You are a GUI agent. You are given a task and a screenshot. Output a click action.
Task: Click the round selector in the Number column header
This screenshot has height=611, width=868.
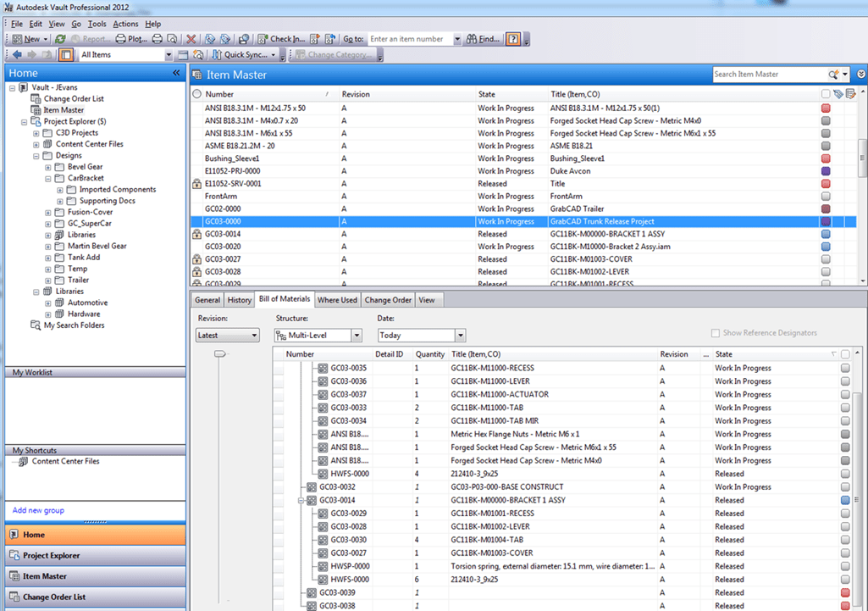[x=196, y=94]
